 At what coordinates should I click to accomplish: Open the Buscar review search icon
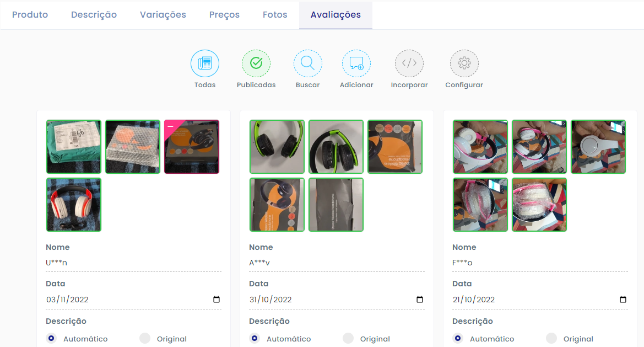point(307,63)
